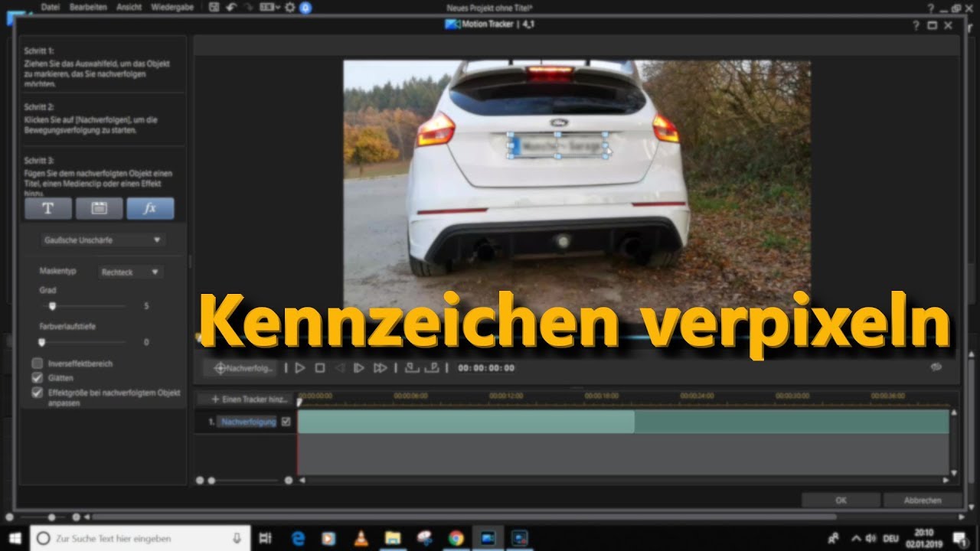Open File Explorer from taskbar
Image resolution: width=980 pixels, height=551 pixels.
393,539
